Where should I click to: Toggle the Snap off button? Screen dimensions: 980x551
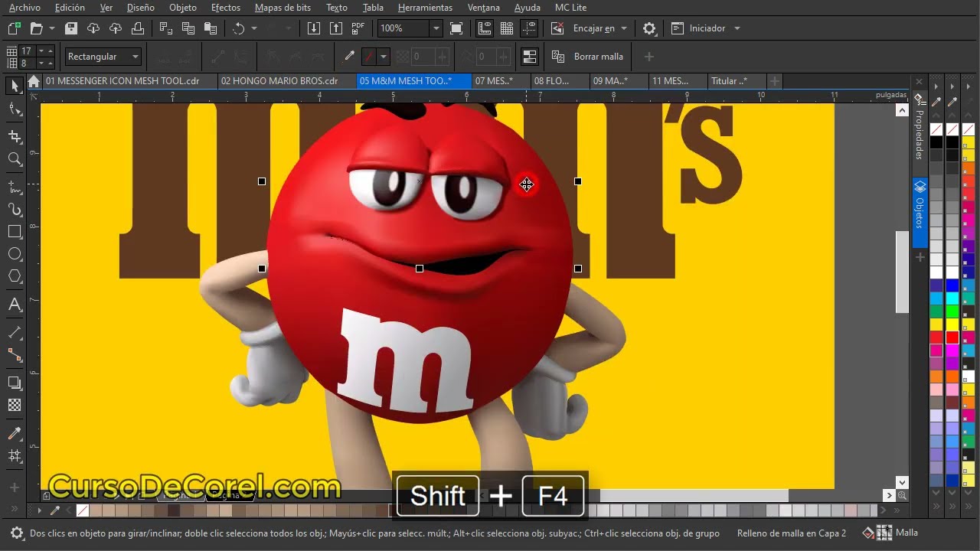557,28
